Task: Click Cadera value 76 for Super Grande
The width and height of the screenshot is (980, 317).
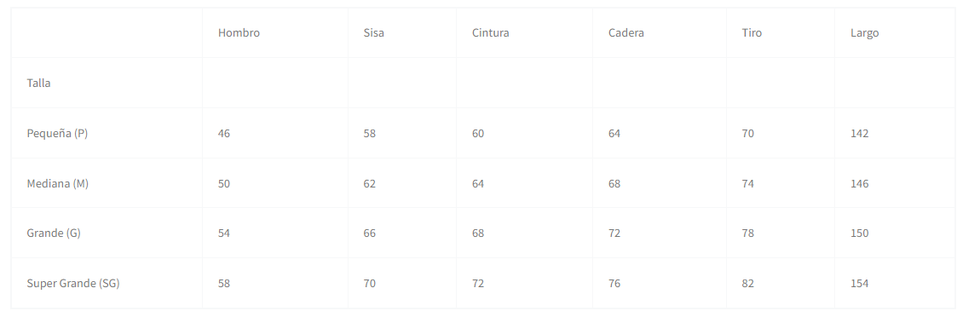Action: click(x=614, y=283)
